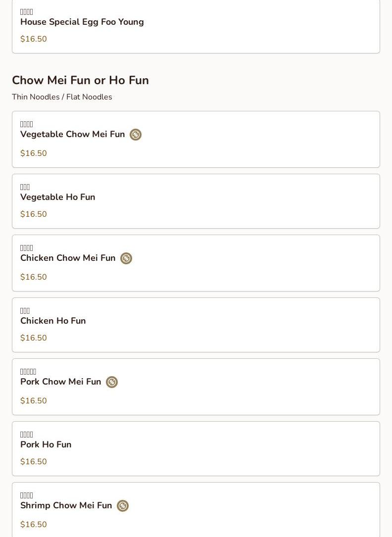Click the House Special Egg Foo Young price

point(34,39)
